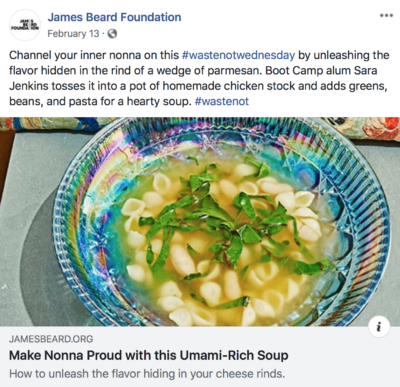The height and width of the screenshot is (387, 400).
Task: Click the shell pasta in the broth
Action: coord(162,183)
